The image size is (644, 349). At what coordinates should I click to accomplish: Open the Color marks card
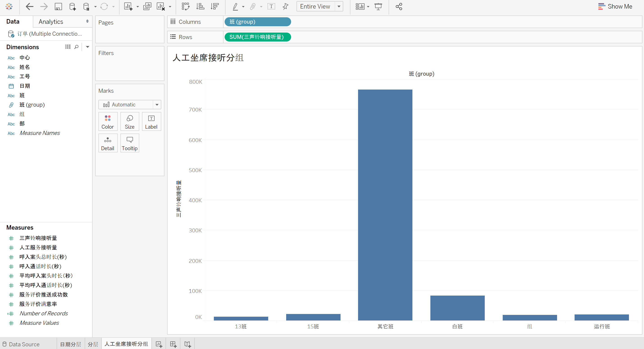pos(108,122)
